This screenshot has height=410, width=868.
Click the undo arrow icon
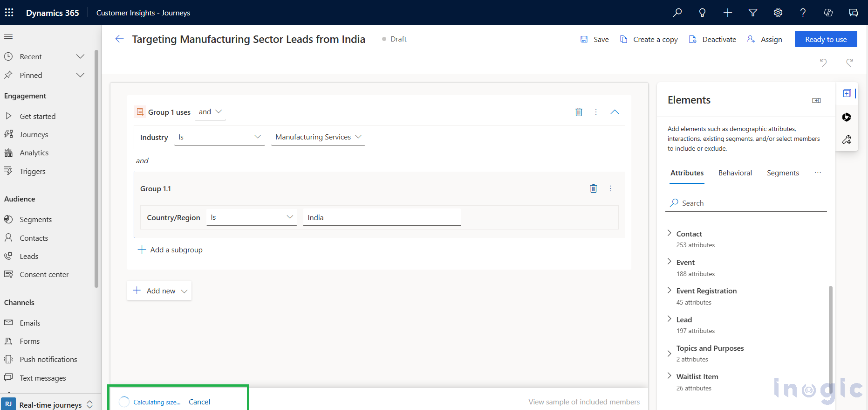pyautogui.click(x=823, y=62)
